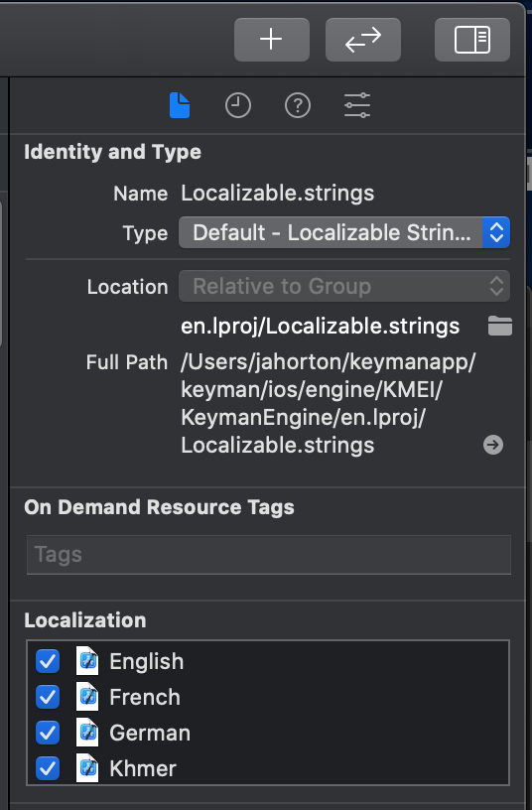Reveal full path in Finder arrow
Image resolution: width=532 pixels, height=810 pixels.
pos(493,445)
